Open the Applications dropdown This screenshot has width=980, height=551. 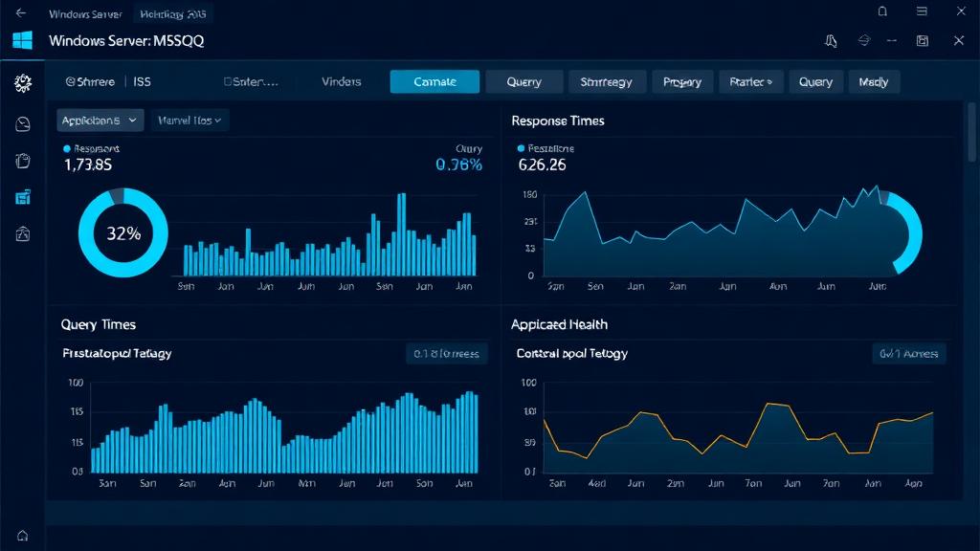(100, 120)
